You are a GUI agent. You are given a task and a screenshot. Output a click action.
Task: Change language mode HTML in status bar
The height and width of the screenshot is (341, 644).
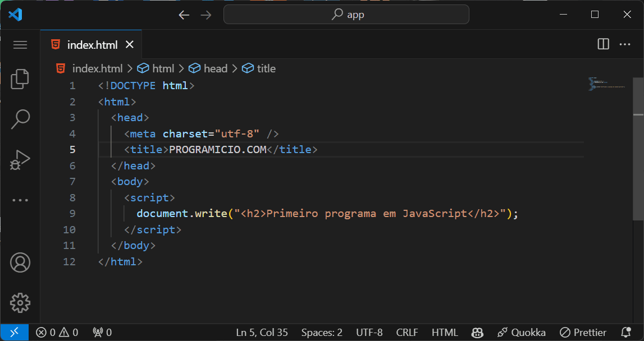(445, 333)
